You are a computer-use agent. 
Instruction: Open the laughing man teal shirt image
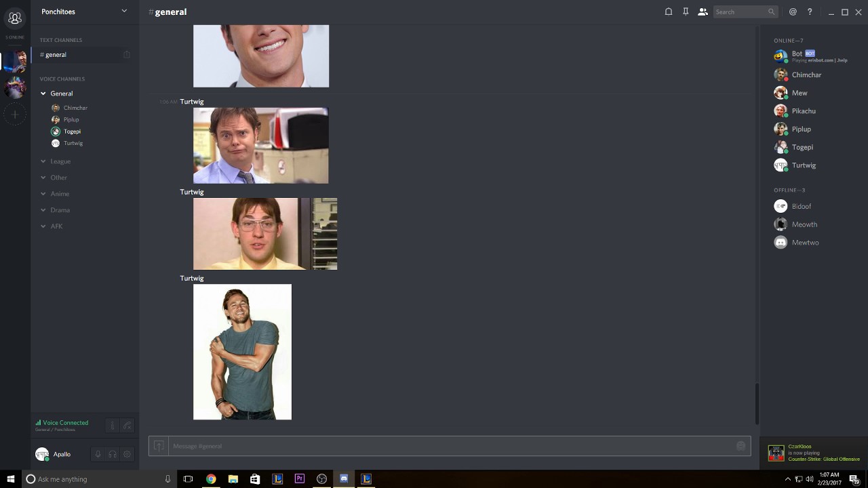pos(242,352)
